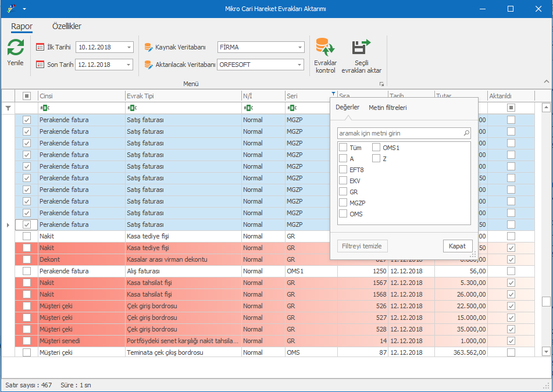
Task: Click the Dekont cell
Action: tap(81, 259)
